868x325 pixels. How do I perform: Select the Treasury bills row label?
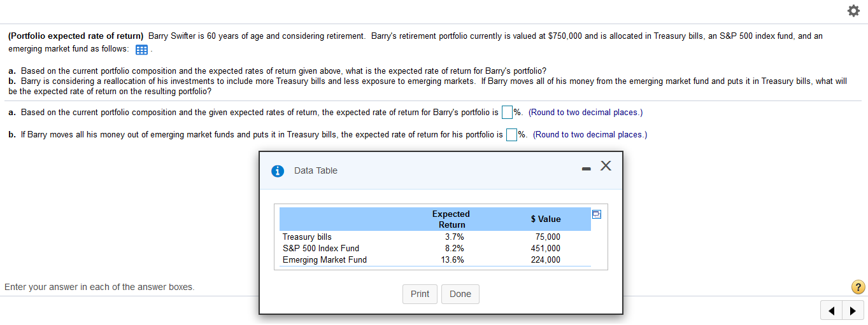tap(307, 237)
